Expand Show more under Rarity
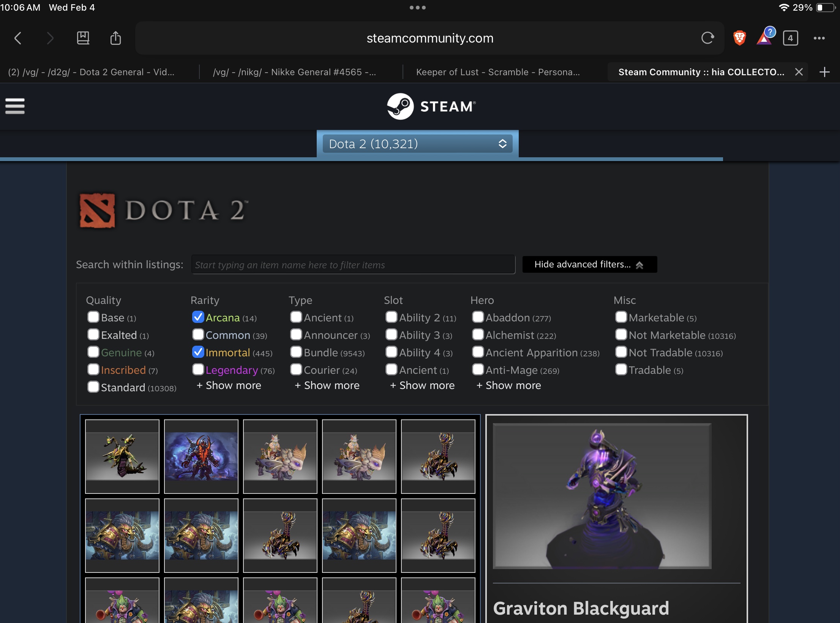The width and height of the screenshot is (840, 623). (229, 386)
